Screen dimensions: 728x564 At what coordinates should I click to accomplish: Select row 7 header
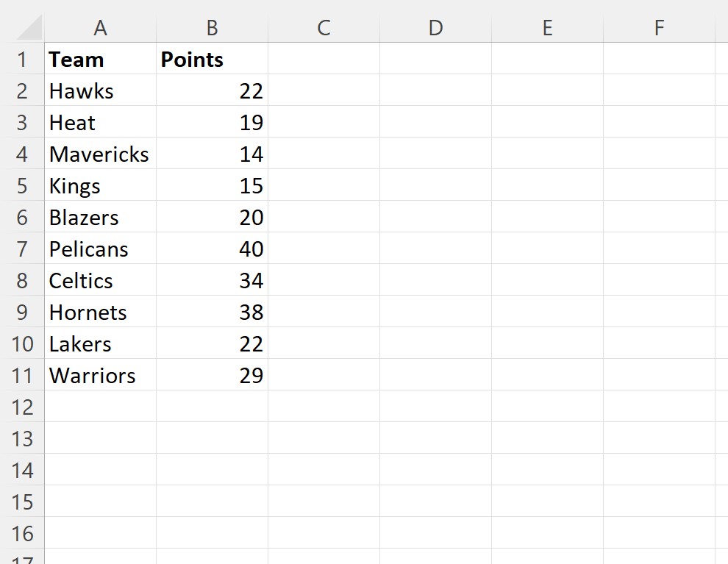point(22,249)
